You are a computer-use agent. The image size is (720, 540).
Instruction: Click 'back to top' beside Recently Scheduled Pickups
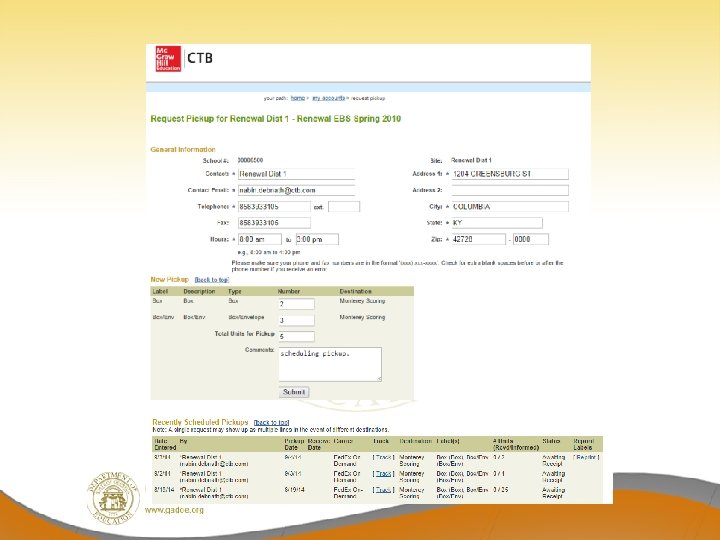click(271, 422)
